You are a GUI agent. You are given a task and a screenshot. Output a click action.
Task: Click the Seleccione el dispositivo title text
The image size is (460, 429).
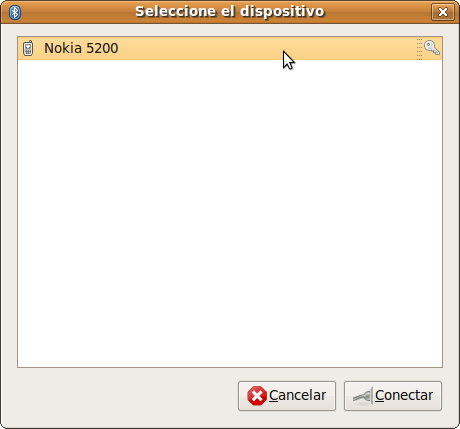click(x=230, y=12)
